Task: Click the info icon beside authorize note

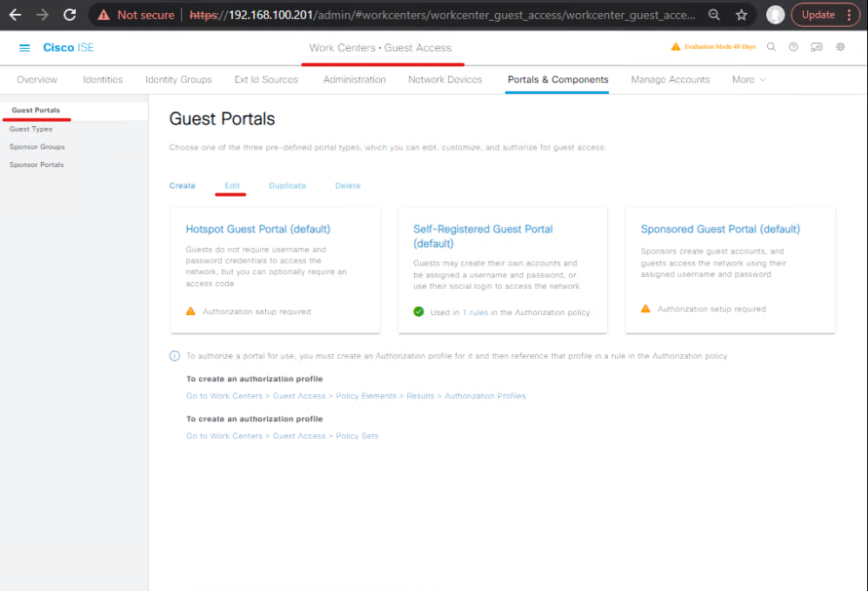Action: (174, 356)
